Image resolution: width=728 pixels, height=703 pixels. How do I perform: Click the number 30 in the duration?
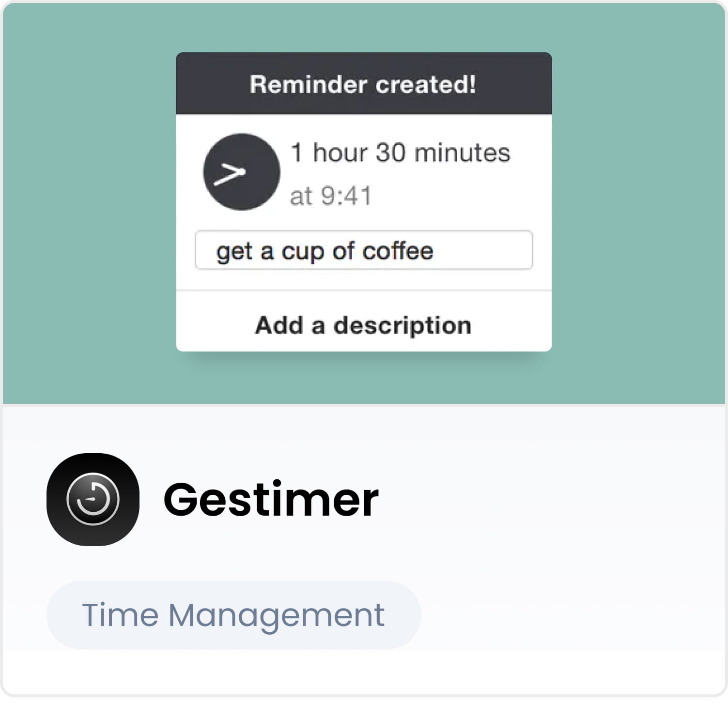click(390, 153)
